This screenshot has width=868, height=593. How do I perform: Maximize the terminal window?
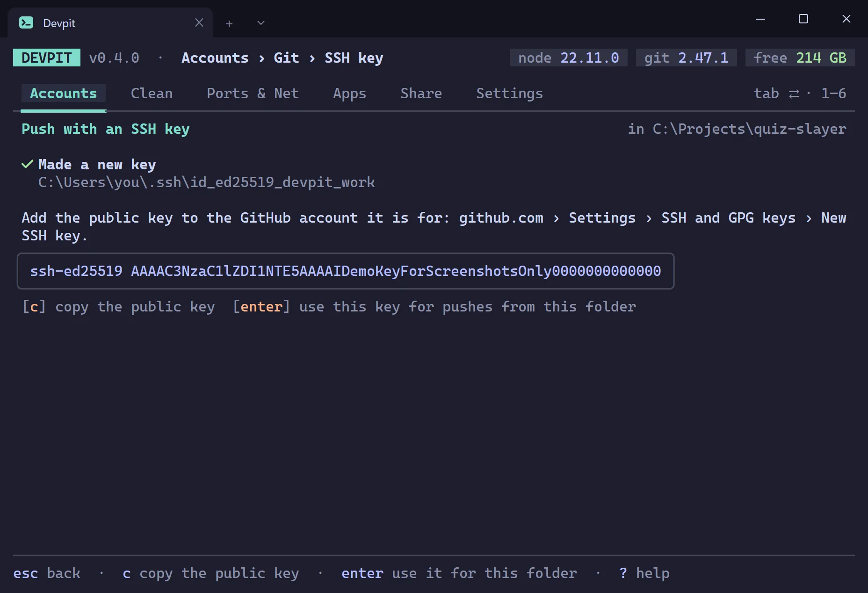coord(803,19)
